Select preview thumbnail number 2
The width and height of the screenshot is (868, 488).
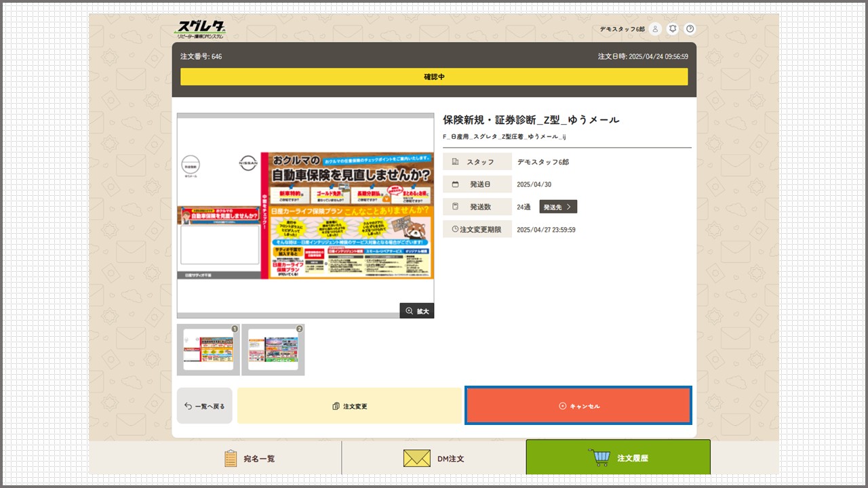(x=273, y=350)
